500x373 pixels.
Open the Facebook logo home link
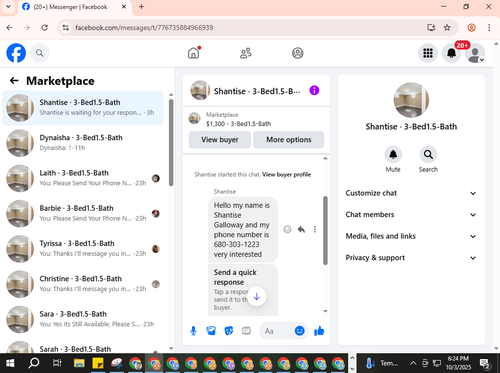[x=16, y=53]
